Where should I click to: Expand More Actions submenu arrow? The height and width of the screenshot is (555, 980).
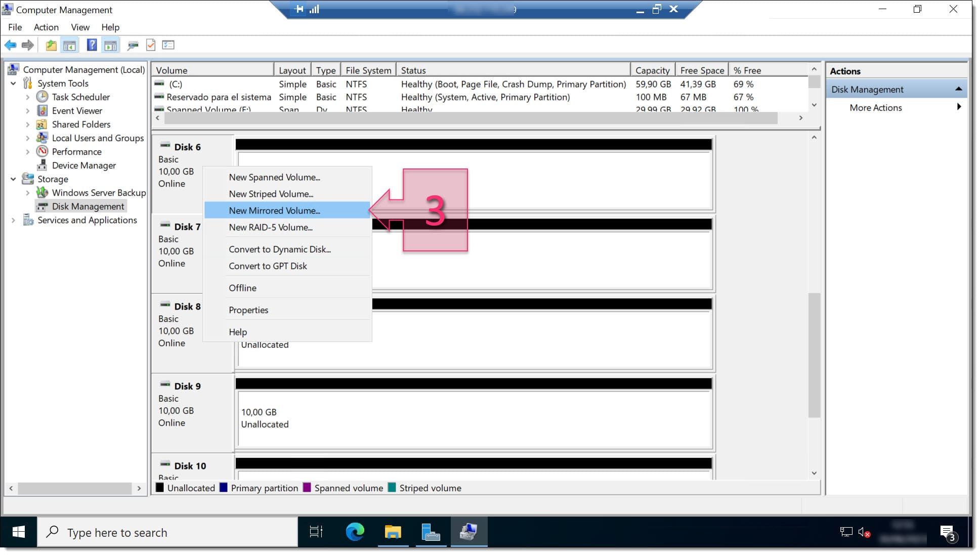(x=959, y=107)
